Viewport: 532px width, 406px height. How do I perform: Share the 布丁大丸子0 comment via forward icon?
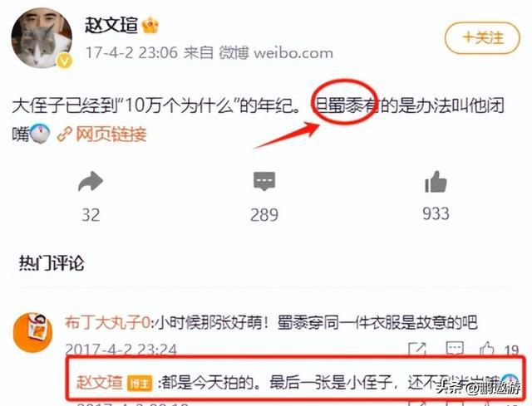point(417,349)
